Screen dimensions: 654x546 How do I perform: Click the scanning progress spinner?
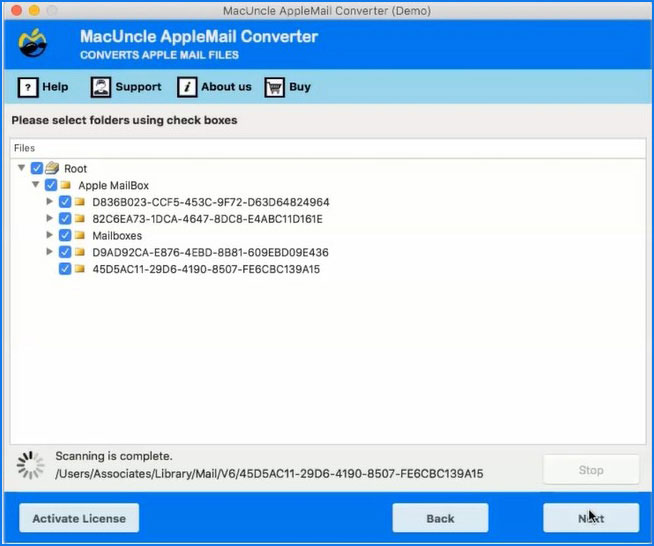point(30,465)
